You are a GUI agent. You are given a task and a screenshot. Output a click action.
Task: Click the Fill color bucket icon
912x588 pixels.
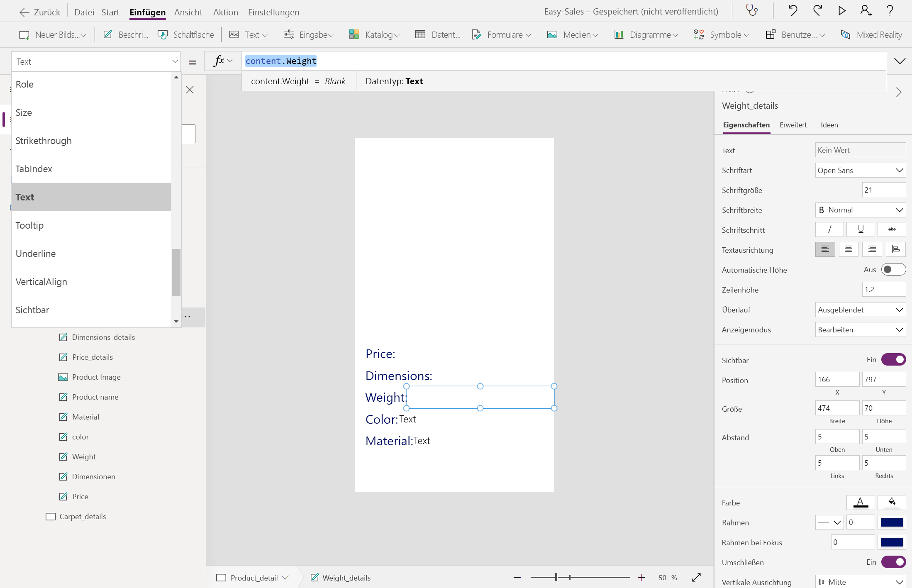(x=892, y=502)
